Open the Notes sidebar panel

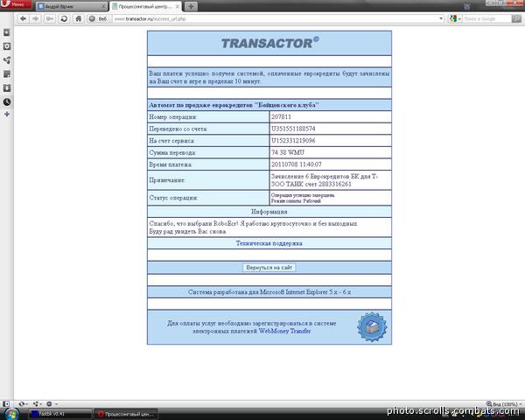[x=7, y=74]
